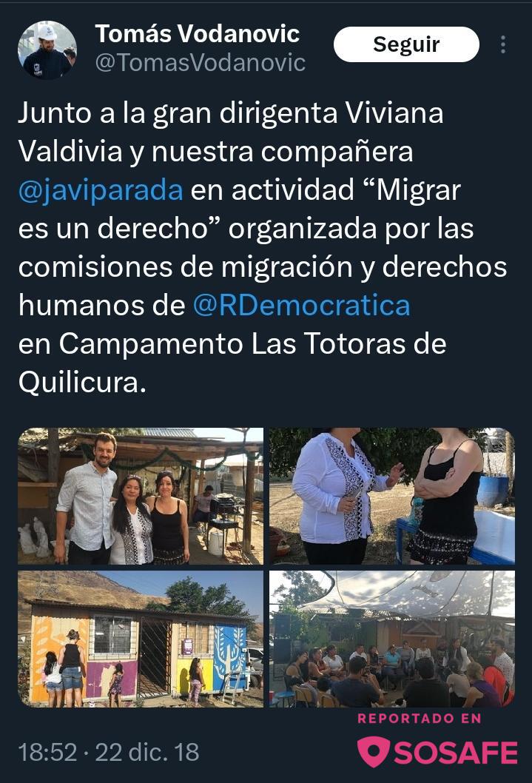Open Tomás Vodanovic's profile avatar

tap(47, 50)
